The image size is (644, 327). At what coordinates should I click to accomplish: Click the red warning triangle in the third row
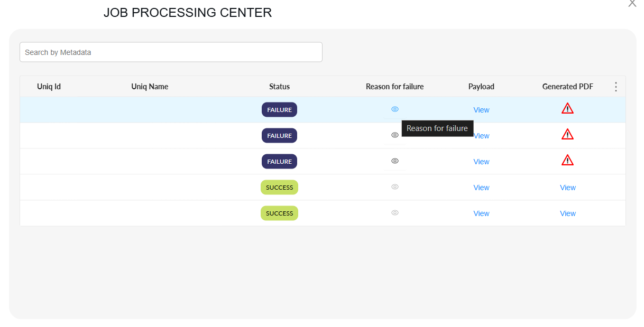567,161
